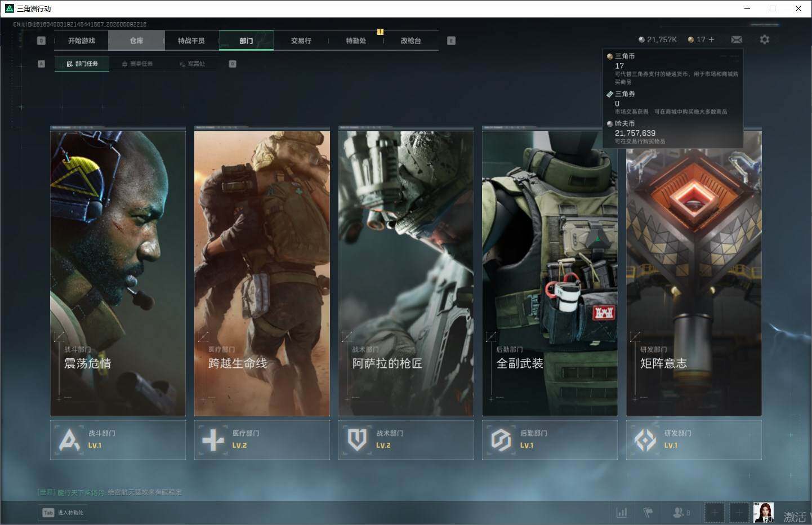The image size is (812, 525).
Task: Click the yellow alert badge above 特勤处
Action: [x=380, y=32]
